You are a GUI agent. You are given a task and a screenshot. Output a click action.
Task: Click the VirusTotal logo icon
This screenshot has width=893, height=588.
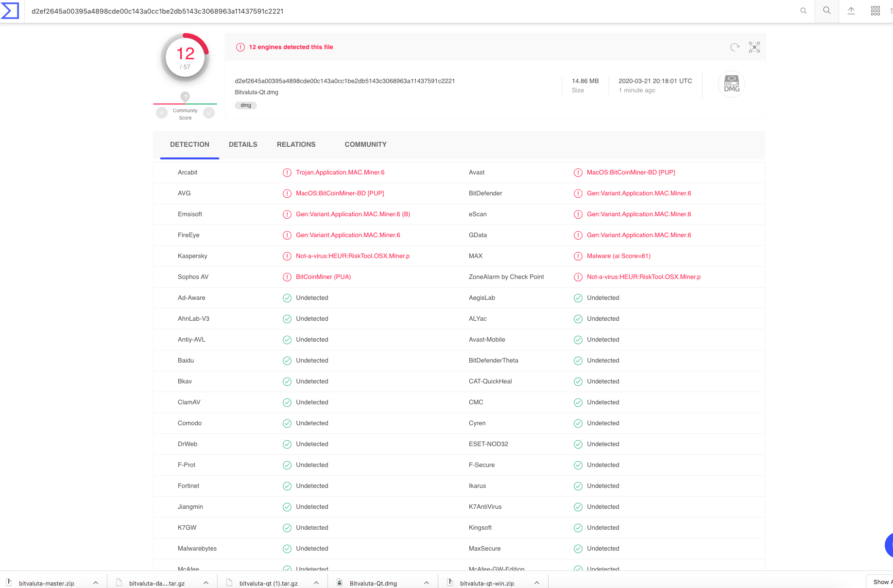(10, 11)
